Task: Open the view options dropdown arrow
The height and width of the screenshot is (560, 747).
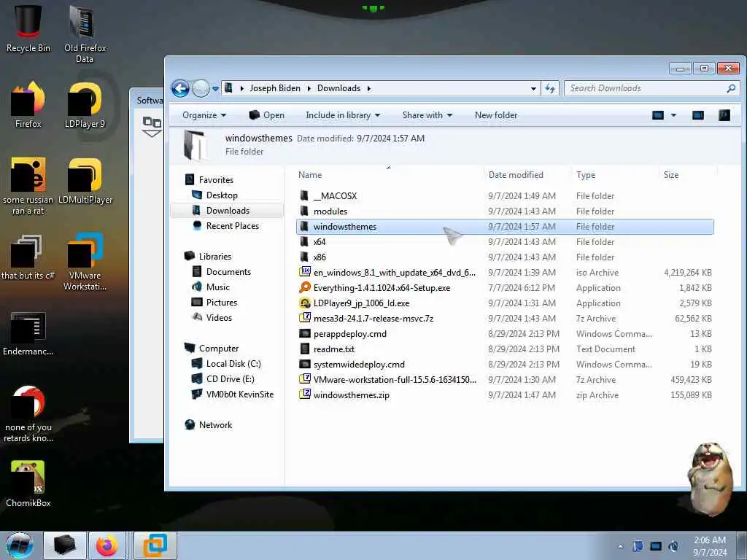Action: click(x=673, y=115)
